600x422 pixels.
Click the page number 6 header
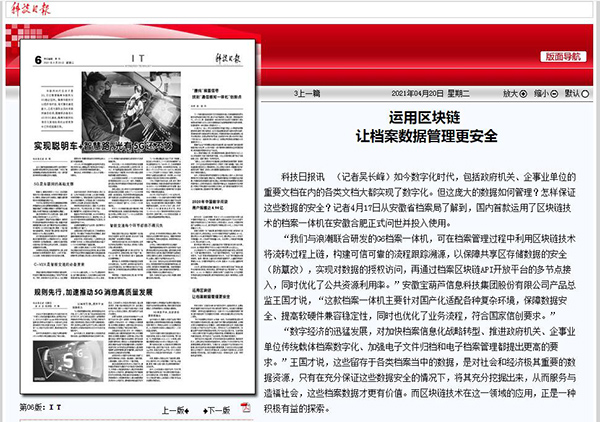point(38,60)
